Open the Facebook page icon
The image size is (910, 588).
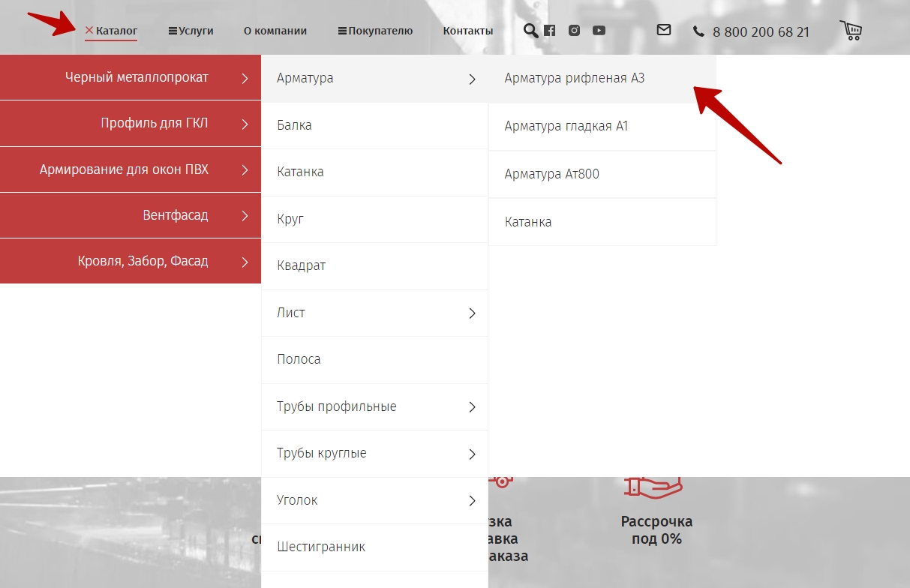click(x=550, y=31)
